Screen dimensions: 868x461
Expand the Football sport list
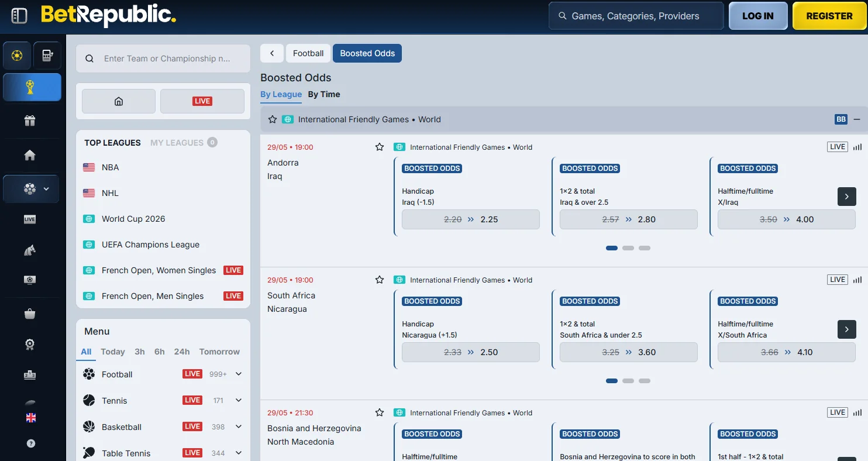point(239,374)
